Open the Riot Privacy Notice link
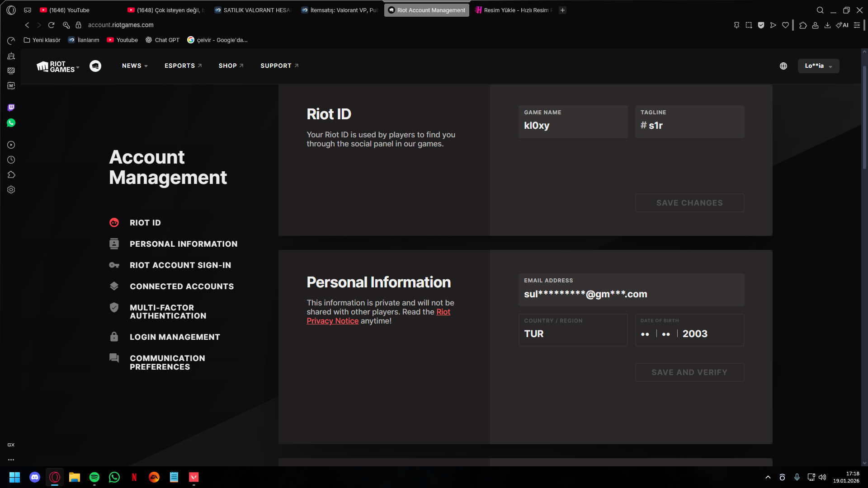 pyautogui.click(x=378, y=316)
